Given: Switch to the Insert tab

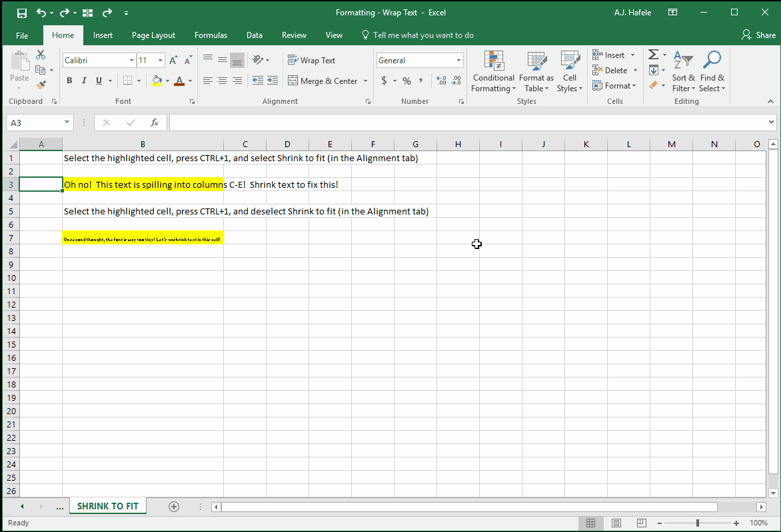Looking at the screenshot, I should point(103,35).
